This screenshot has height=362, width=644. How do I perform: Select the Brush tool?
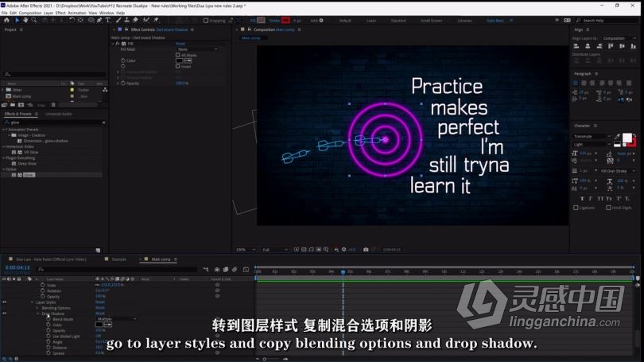point(118,20)
